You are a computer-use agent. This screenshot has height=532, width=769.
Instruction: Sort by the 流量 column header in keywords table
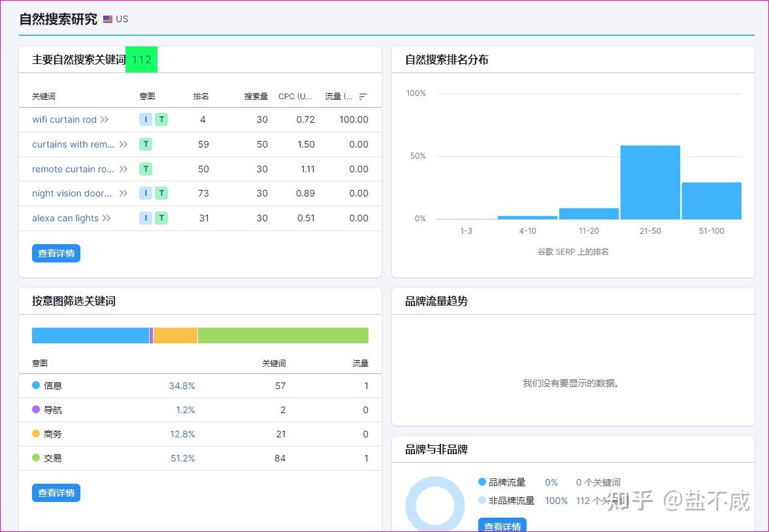(x=339, y=97)
